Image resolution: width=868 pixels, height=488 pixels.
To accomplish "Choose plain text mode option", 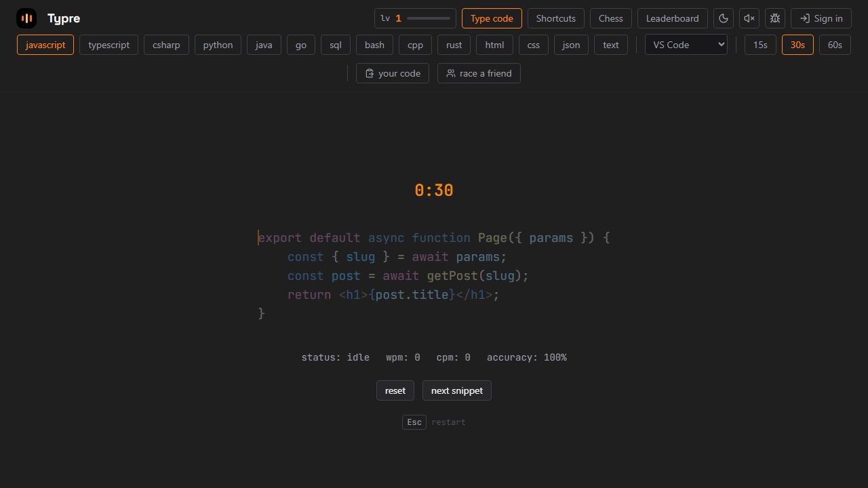I will pyautogui.click(x=611, y=45).
